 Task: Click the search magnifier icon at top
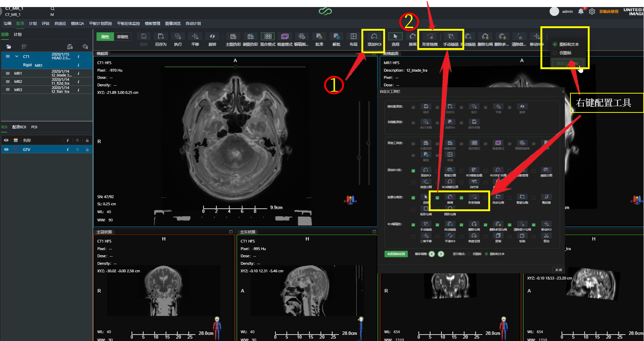53,9
